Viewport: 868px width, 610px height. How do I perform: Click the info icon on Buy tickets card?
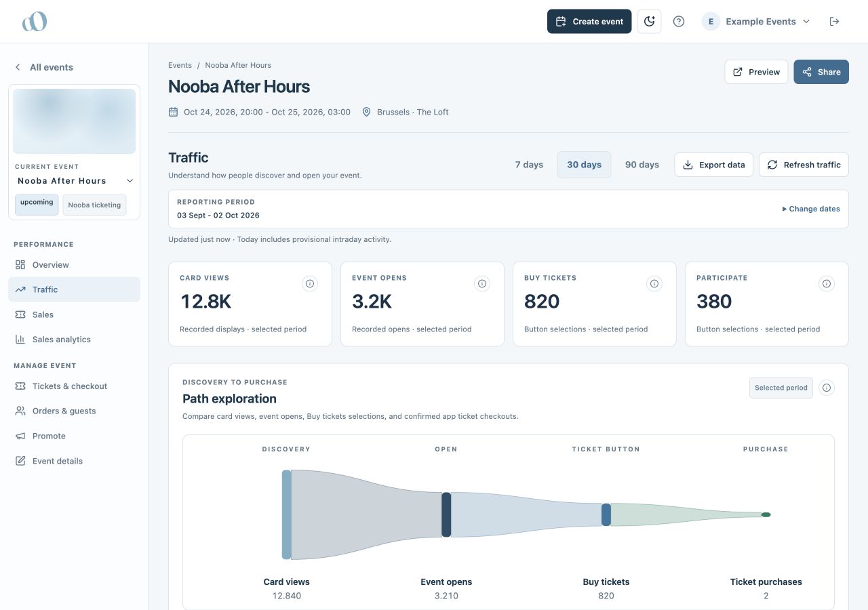tap(654, 284)
